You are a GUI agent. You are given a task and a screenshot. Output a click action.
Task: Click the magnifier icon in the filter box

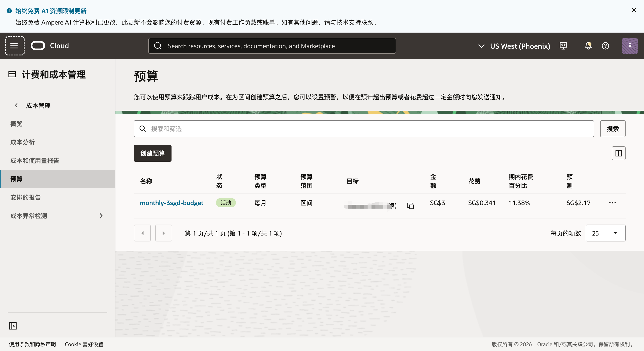pyautogui.click(x=143, y=129)
